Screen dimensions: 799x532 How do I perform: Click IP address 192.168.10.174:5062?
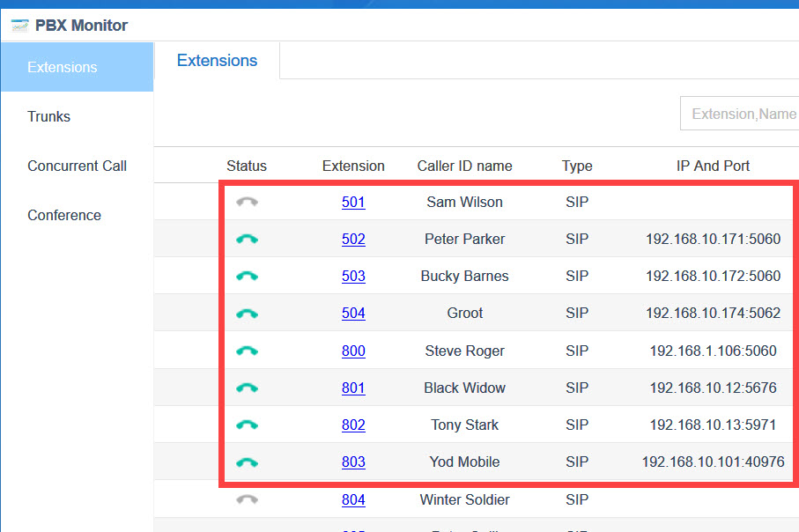713,314
